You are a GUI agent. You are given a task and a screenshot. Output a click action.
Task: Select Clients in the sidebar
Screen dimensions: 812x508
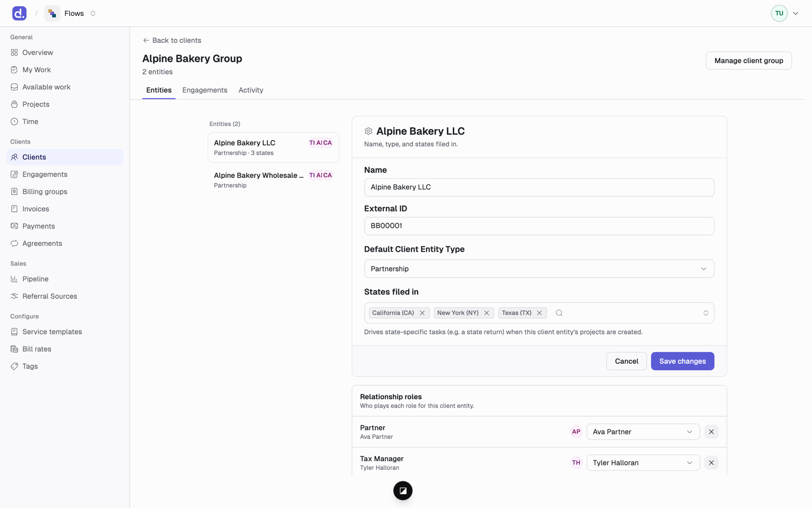[64, 157]
